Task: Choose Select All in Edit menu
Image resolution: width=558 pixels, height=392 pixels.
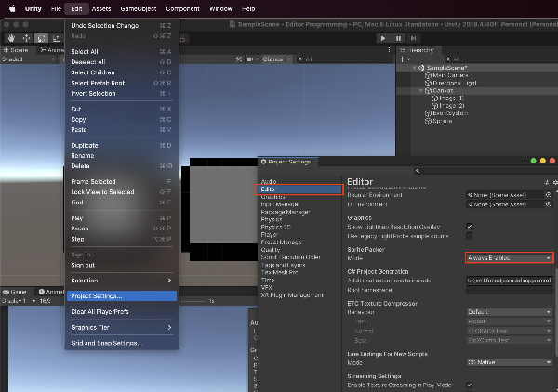Action: pyautogui.click(x=121, y=51)
